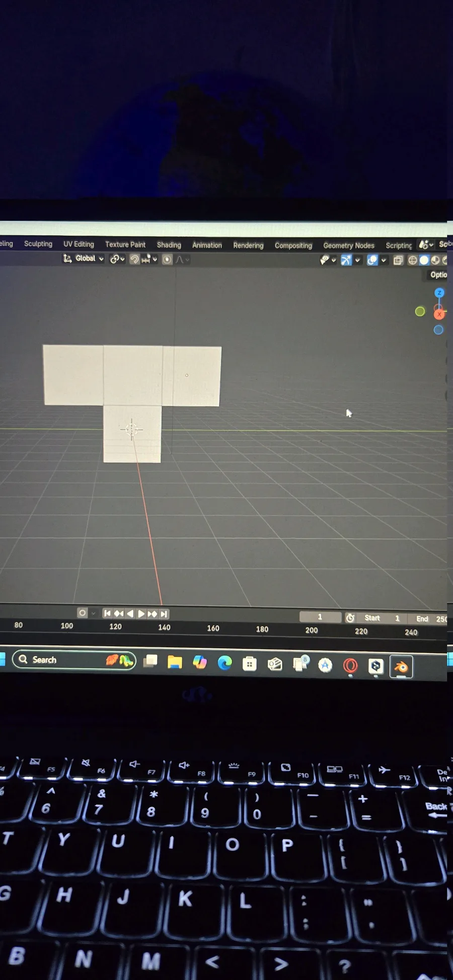Open the Geometry Nodes workspace
Viewport: 453px width, 980px height.
[x=349, y=246]
